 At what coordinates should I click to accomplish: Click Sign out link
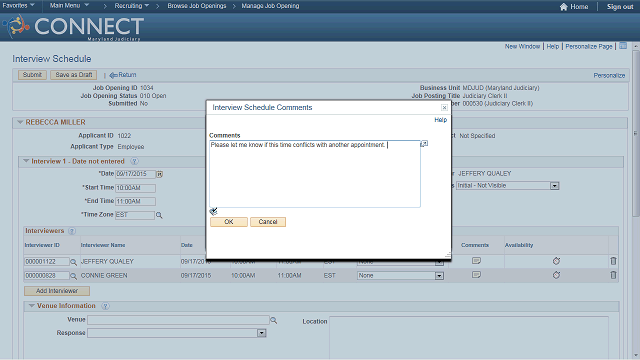point(620,7)
